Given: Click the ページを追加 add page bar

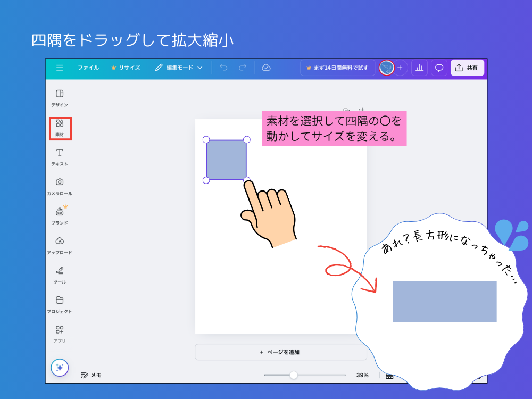Looking at the screenshot, I should 280,352.
